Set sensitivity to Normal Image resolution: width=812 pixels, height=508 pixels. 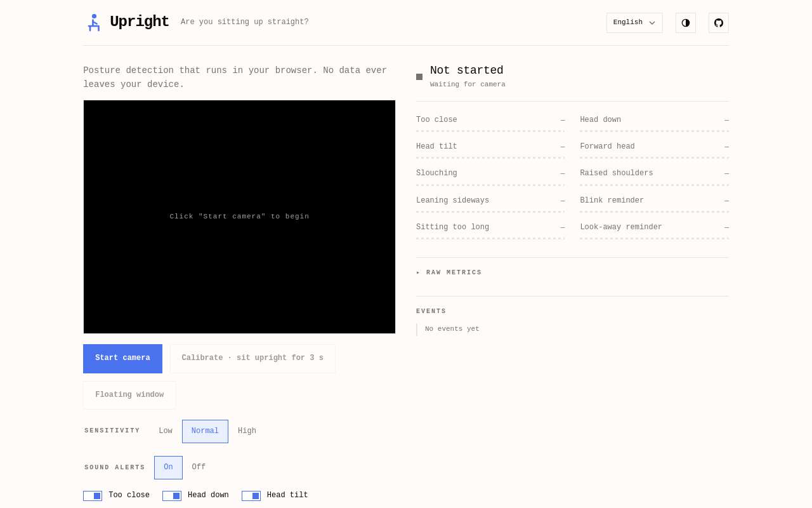(x=205, y=431)
